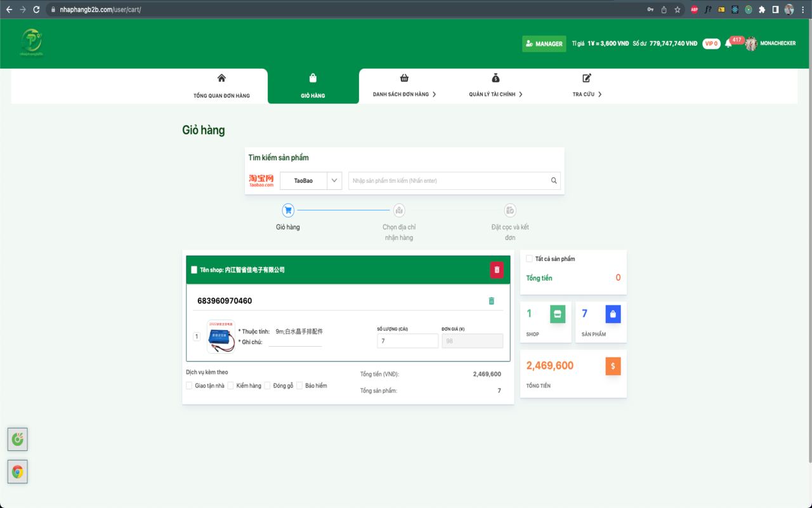Click inside the Số Lượng quantity field

(407, 340)
